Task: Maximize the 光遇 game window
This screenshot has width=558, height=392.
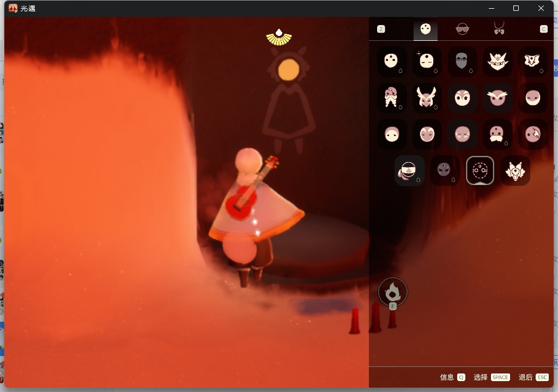Action: pyautogui.click(x=516, y=8)
